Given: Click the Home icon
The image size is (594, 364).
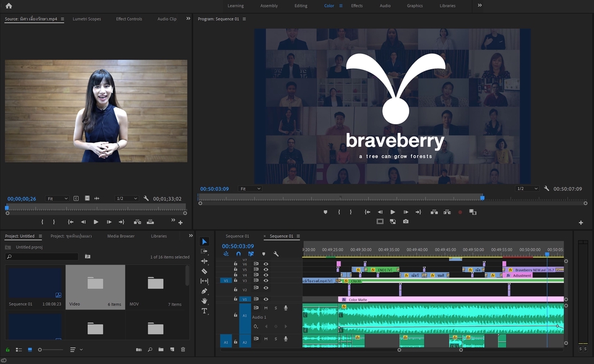Looking at the screenshot, I should coord(9,6).
